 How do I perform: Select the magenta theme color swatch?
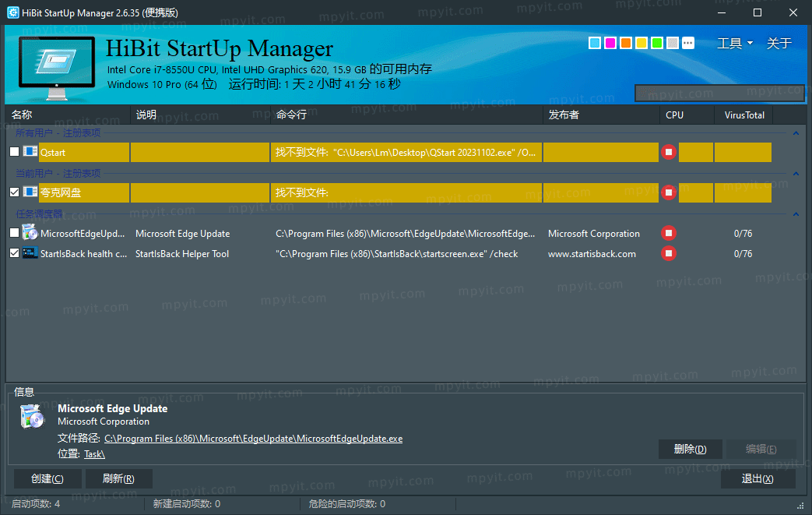coord(610,43)
